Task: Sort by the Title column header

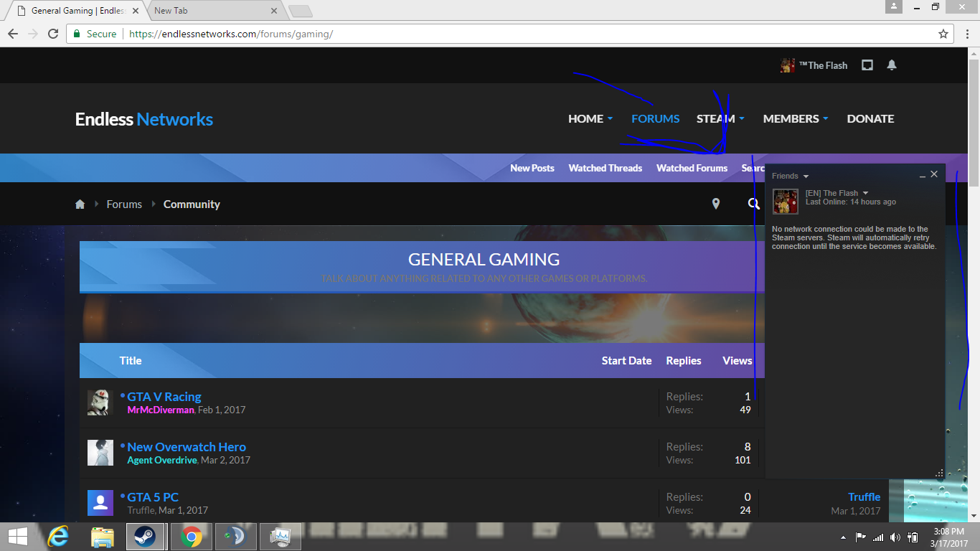Action: (x=131, y=361)
